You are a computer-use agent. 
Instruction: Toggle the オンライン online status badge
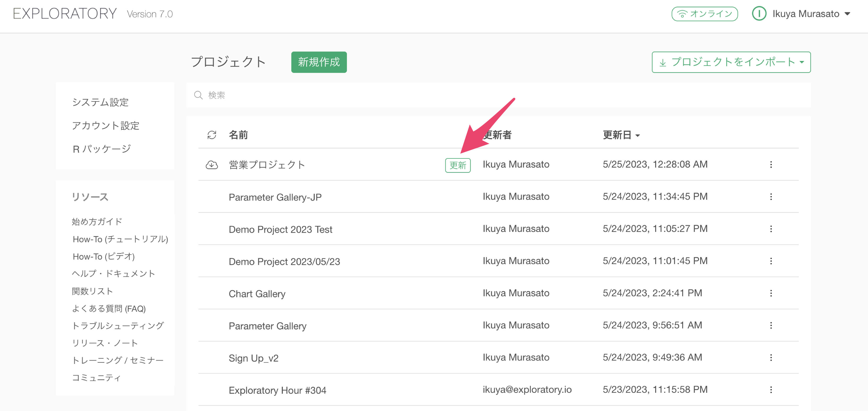coord(705,14)
